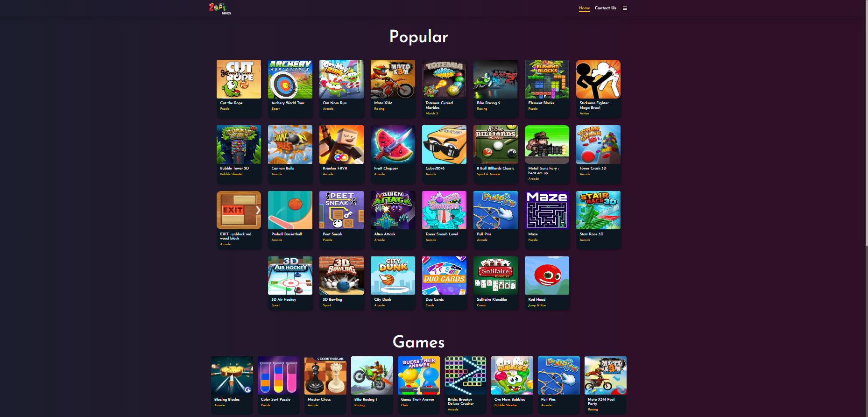Launch the Red Head game icon

(x=547, y=276)
